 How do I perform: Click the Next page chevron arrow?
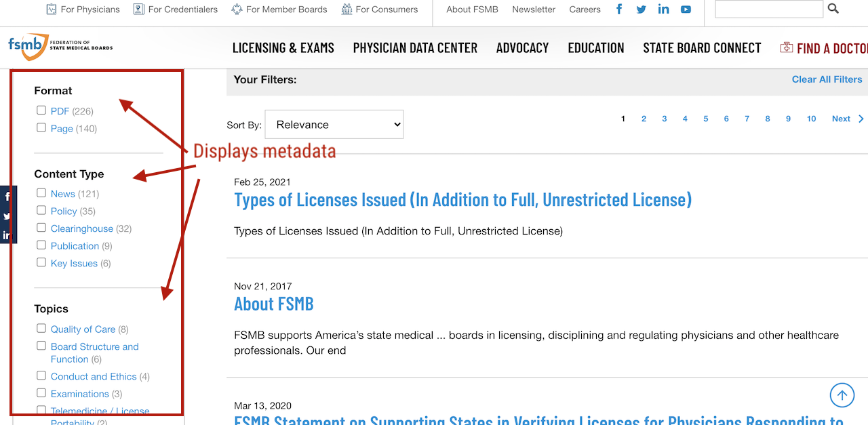[861, 119]
